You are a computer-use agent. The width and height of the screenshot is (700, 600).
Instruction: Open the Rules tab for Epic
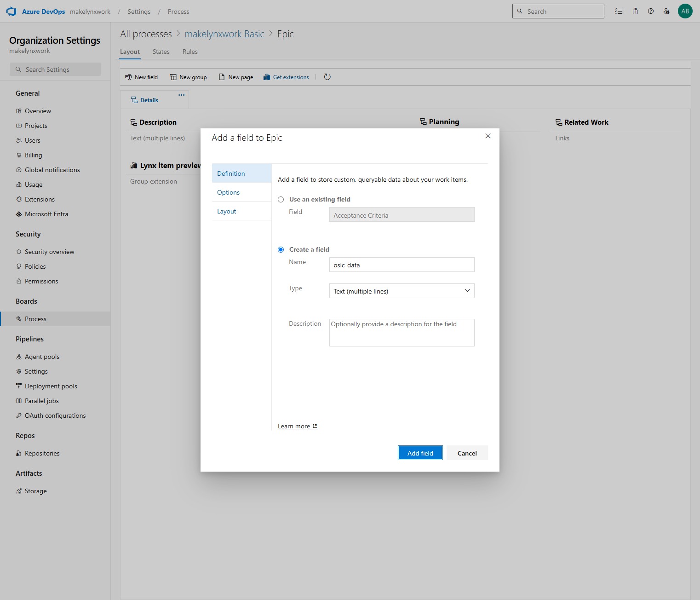pyautogui.click(x=190, y=52)
